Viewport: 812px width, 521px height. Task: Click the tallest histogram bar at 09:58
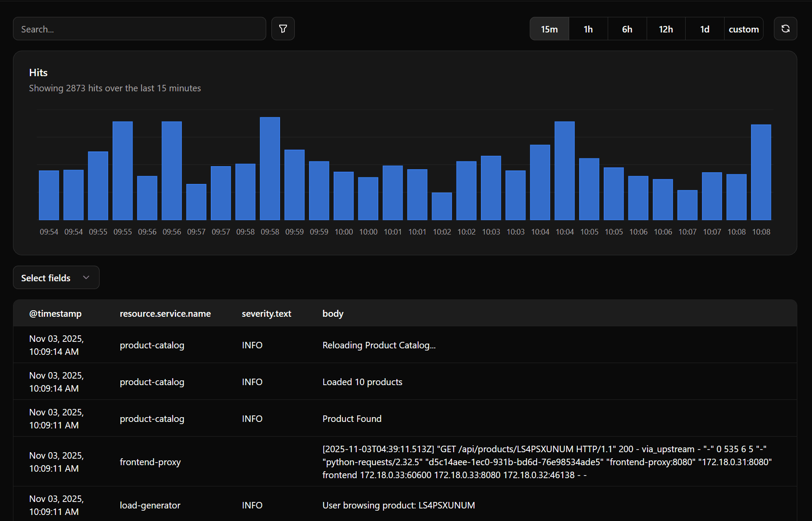(270, 169)
